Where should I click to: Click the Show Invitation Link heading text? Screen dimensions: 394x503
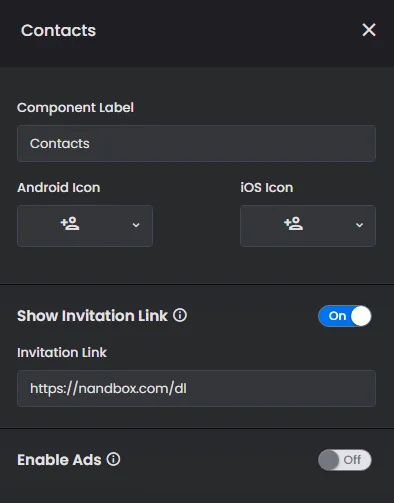coord(92,316)
